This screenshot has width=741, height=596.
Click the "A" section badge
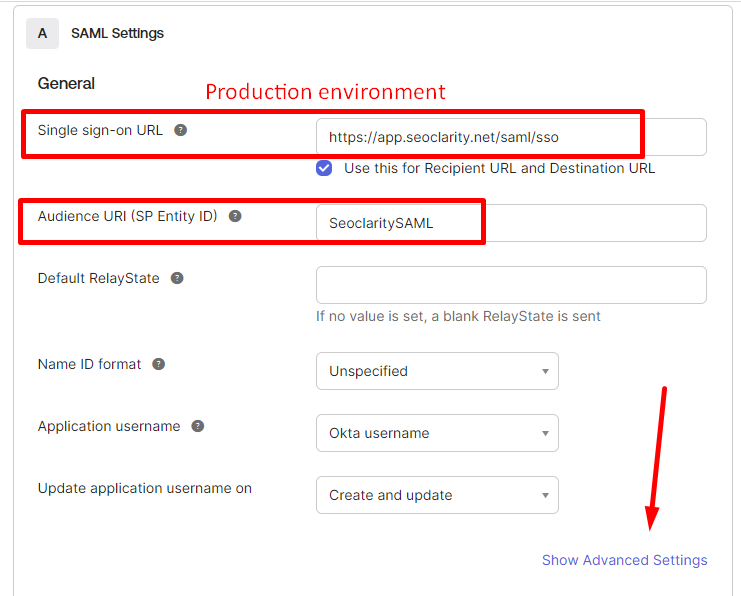[x=42, y=33]
